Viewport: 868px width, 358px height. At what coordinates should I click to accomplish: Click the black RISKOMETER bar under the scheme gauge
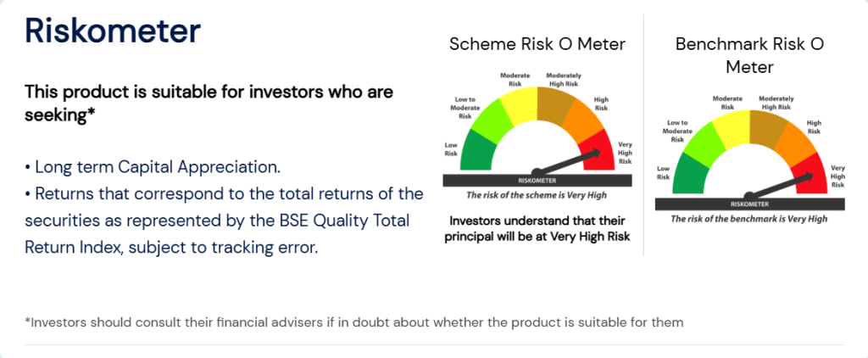537,180
